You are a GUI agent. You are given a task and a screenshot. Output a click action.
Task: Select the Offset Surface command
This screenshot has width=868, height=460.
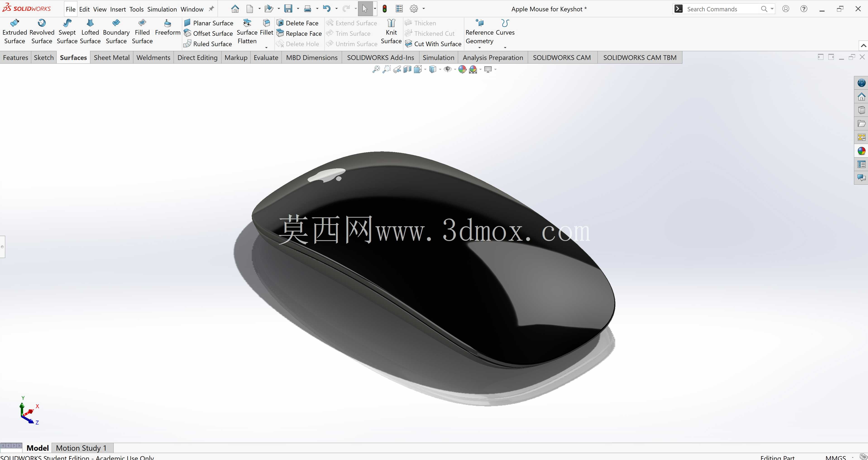(x=208, y=33)
